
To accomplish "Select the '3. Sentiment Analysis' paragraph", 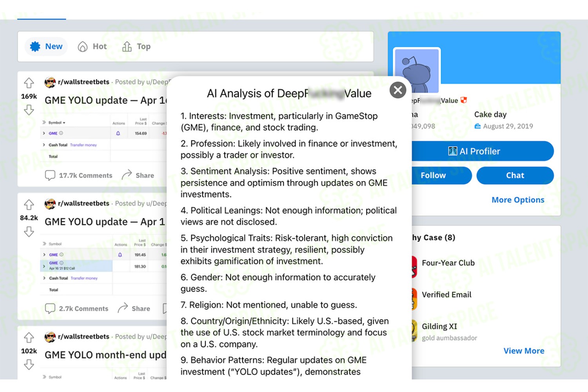I will coord(284,183).
